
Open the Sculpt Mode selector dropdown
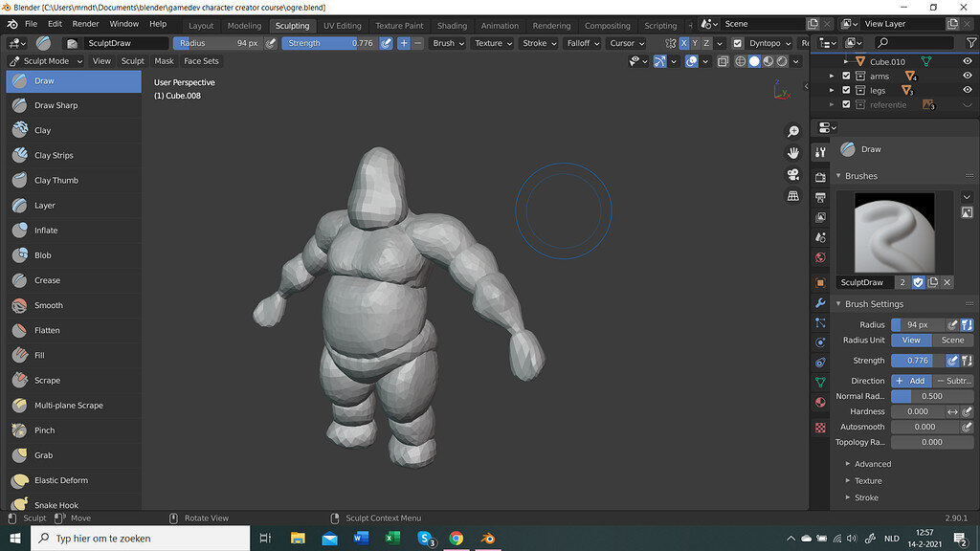46,61
